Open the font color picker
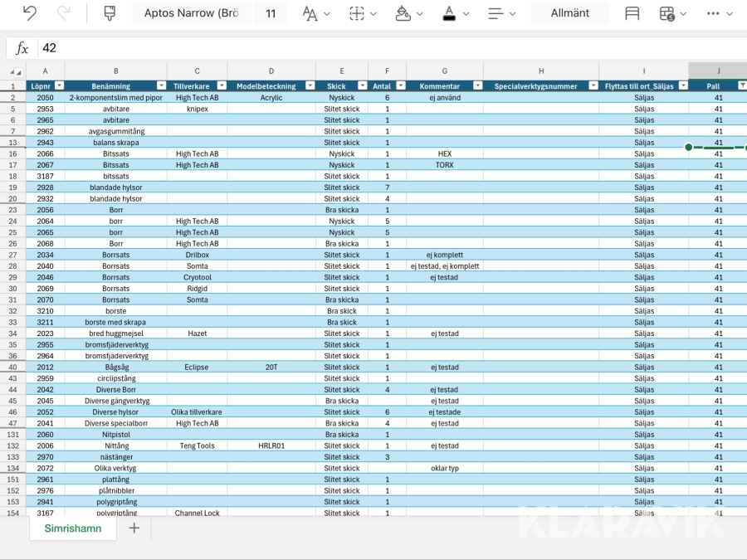Screen dimensions: 747x560 click(455, 13)
